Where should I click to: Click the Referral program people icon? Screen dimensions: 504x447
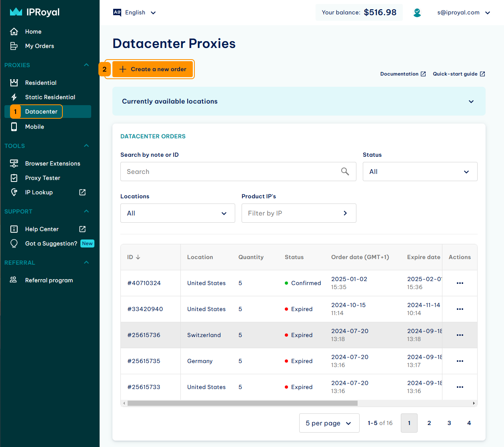13,280
